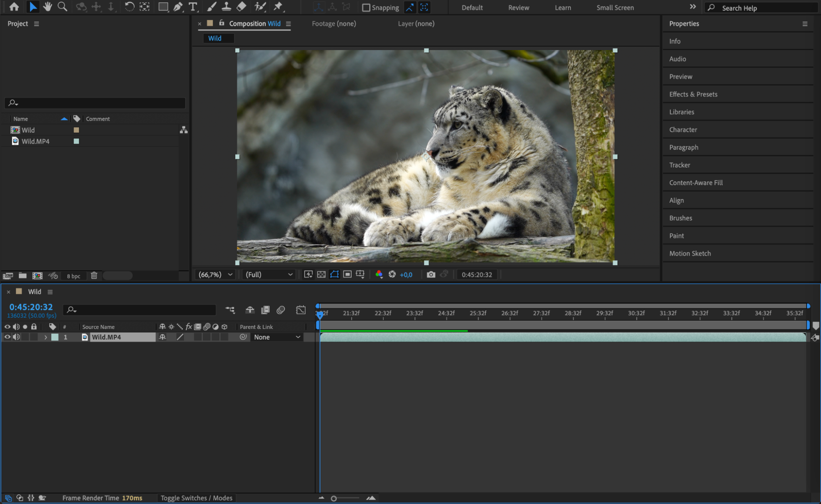This screenshot has height=504, width=821.
Task: Click the 8 bpc color depth button
Action: coord(74,276)
